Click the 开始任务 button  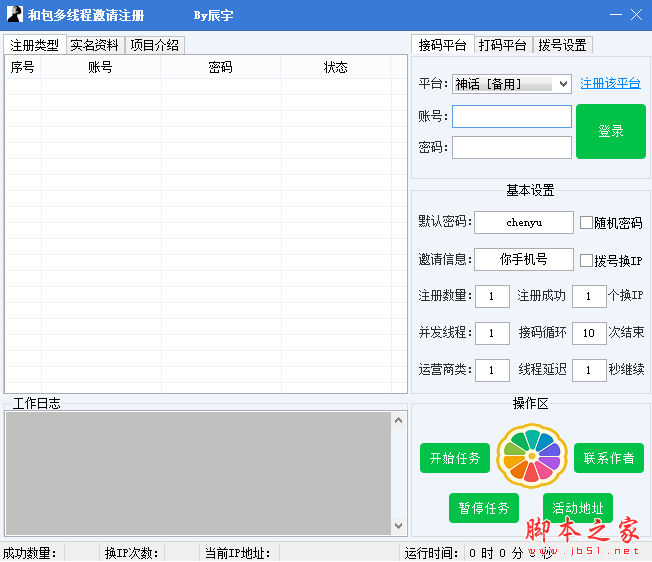tap(455, 458)
